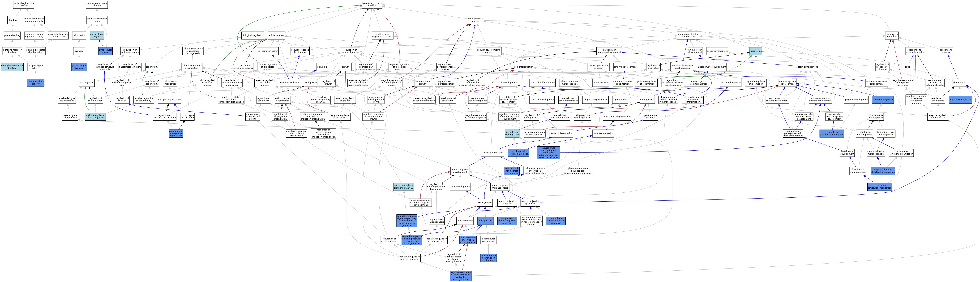Click the molecular_function Sema3f root node
Viewport: 980px width, 282px height.
pos(24,4)
